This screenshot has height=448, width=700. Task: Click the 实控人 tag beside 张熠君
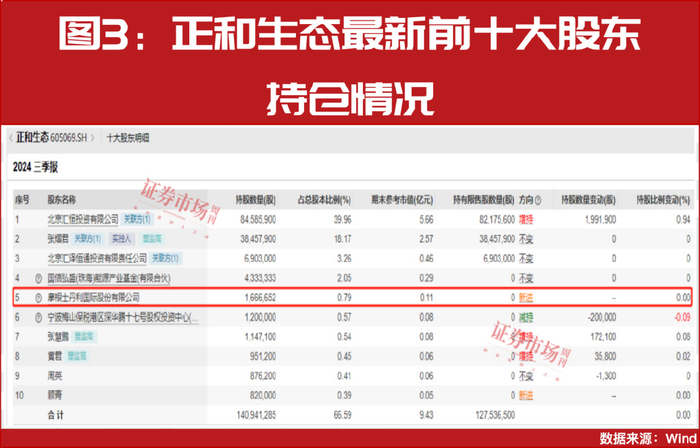(x=121, y=239)
